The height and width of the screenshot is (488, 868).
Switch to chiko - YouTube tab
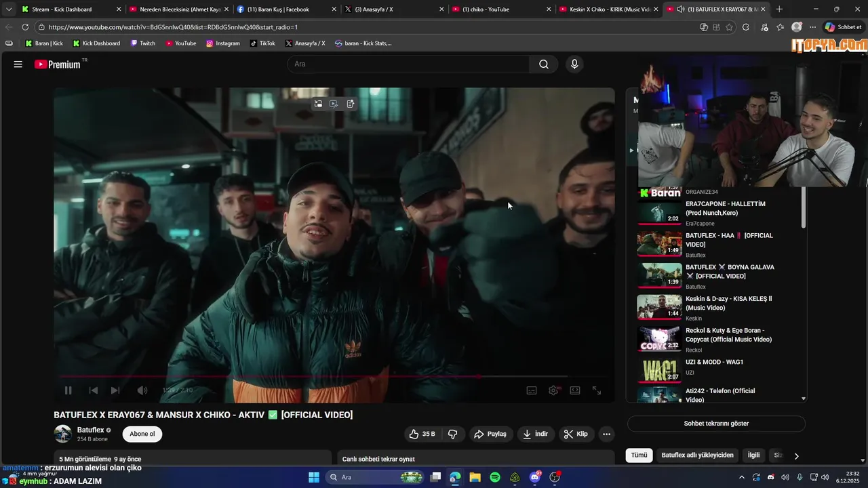click(500, 9)
